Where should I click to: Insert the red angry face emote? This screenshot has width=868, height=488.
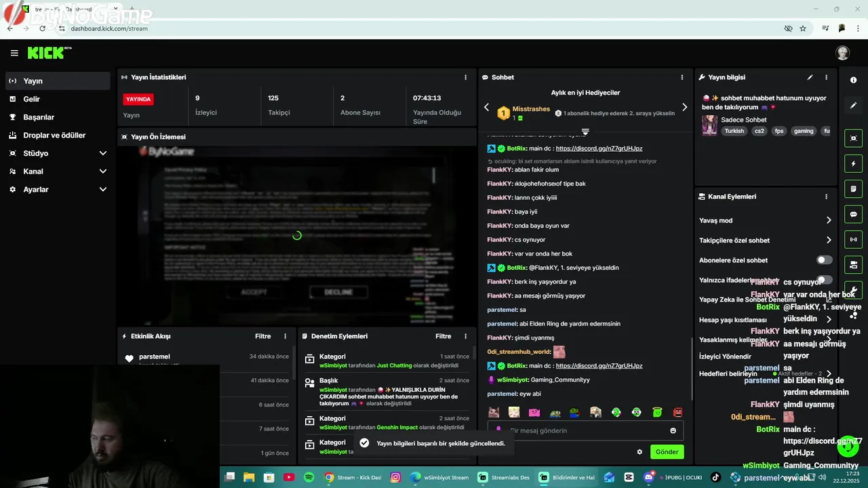(677, 412)
